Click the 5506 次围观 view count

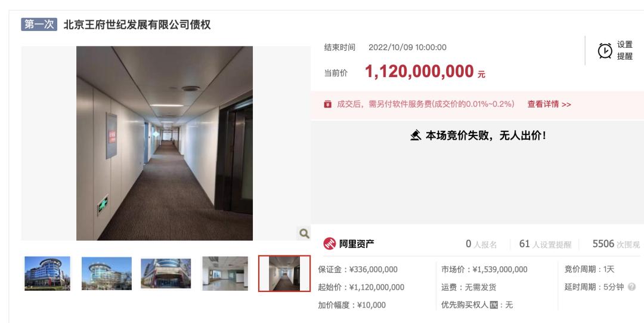(616, 244)
